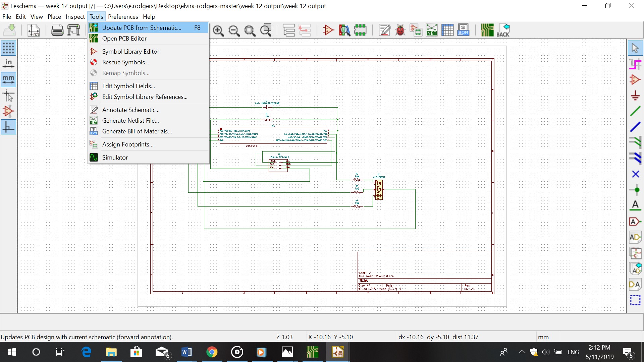Image resolution: width=644 pixels, height=362 pixels.
Task: Select the Place junction tool
Action: tap(635, 190)
